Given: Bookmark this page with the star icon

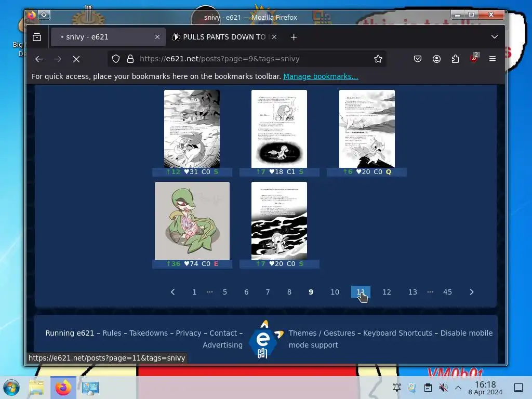Looking at the screenshot, I should (x=378, y=59).
